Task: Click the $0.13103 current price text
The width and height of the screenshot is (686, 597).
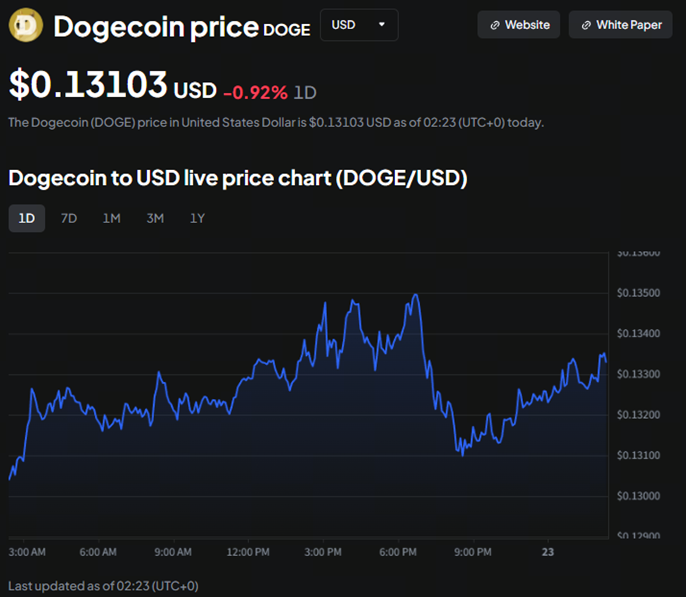Action: point(88,85)
